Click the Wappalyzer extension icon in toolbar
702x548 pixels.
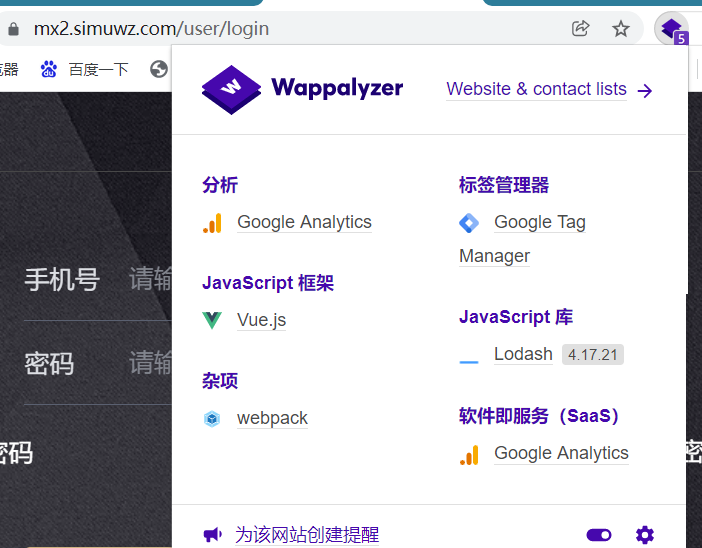coord(672,30)
